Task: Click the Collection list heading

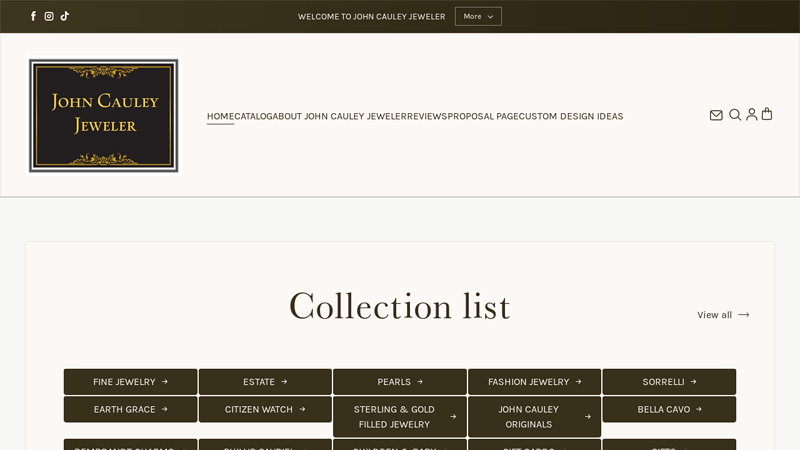Action: [x=399, y=307]
